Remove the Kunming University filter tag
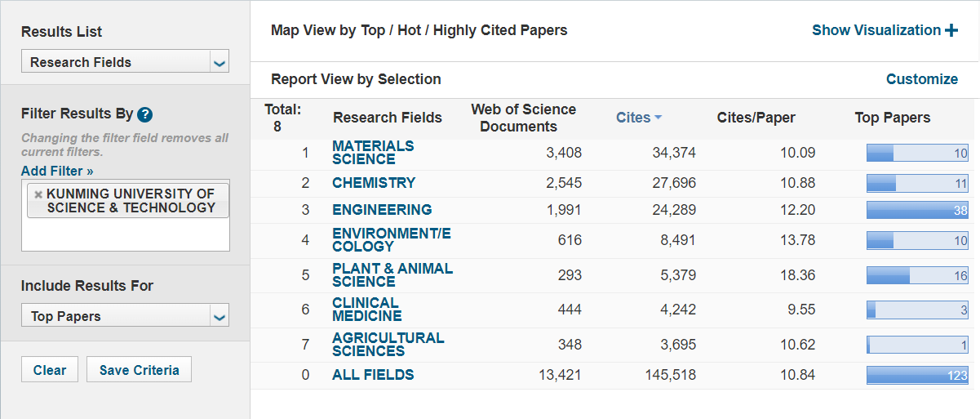The width and height of the screenshot is (980, 419). (38, 194)
